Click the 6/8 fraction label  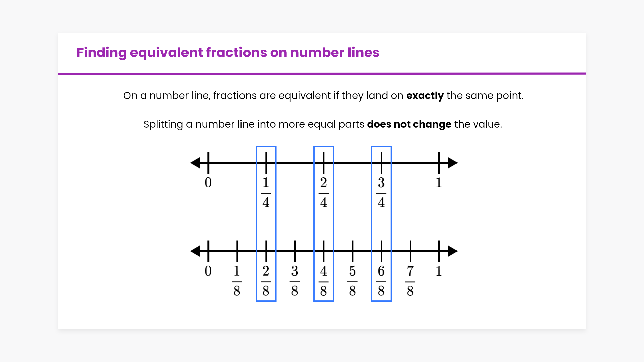click(381, 281)
